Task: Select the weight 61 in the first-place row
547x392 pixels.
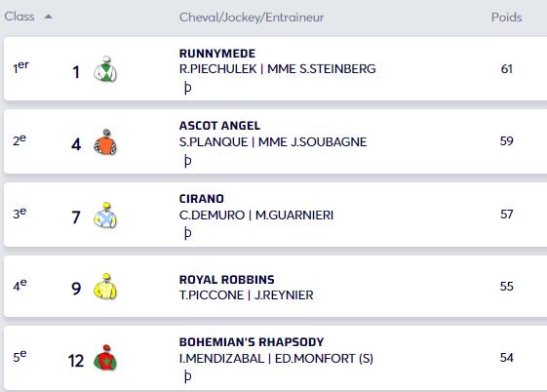Action: click(x=506, y=68)
